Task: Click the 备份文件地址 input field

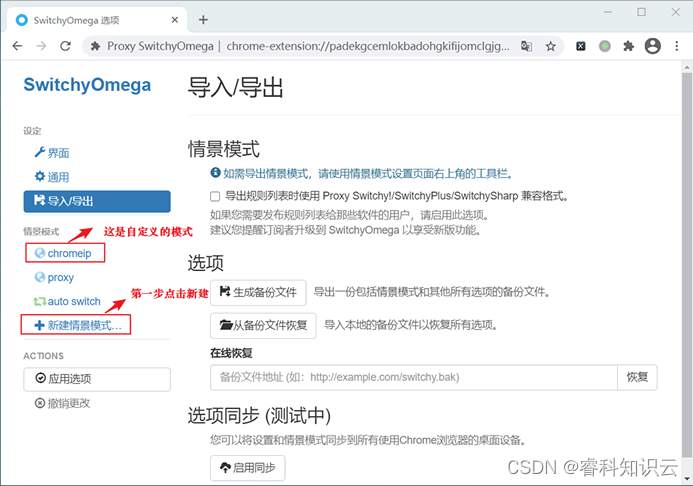Action: (414, 377)
